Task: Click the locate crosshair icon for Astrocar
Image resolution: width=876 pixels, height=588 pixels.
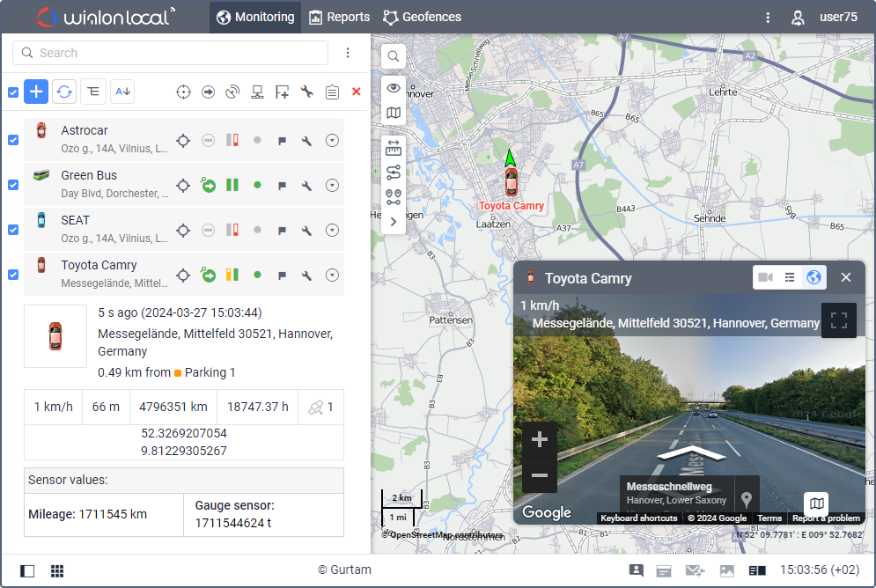Action: [x=183, y=141]
